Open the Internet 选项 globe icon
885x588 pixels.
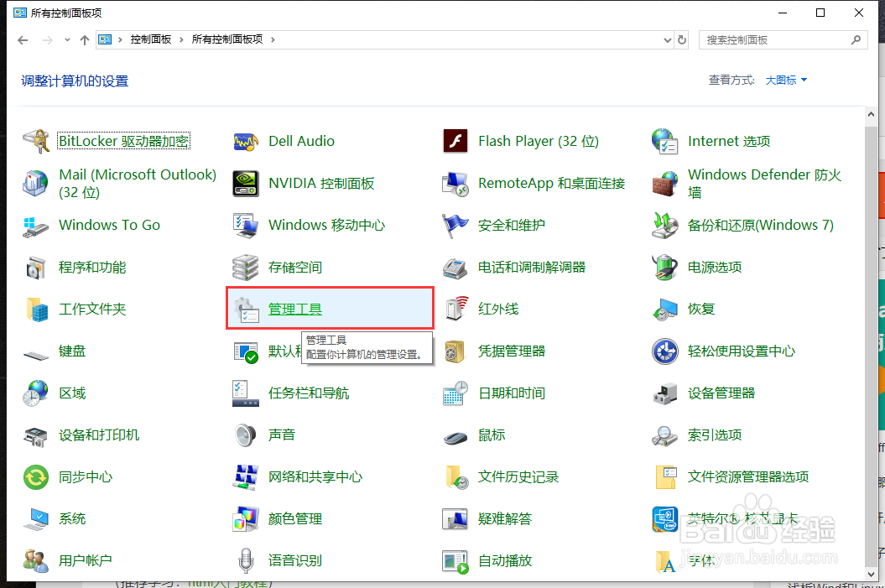point(665,141)
